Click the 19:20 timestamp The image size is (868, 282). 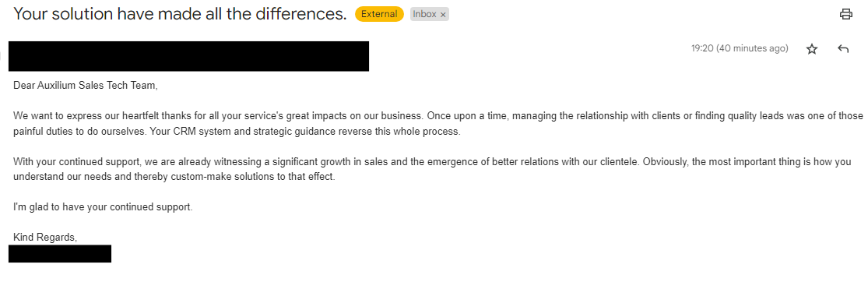point(702,48)
